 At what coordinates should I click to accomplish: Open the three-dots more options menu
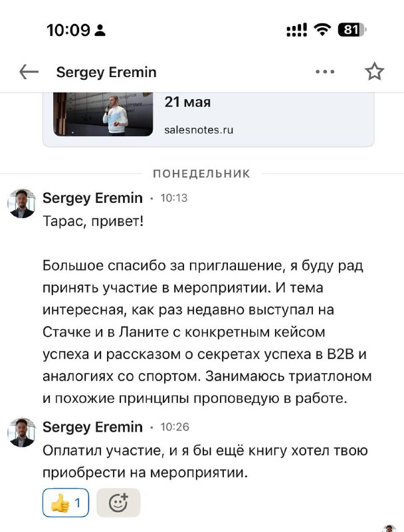click(x=325, y=72)
